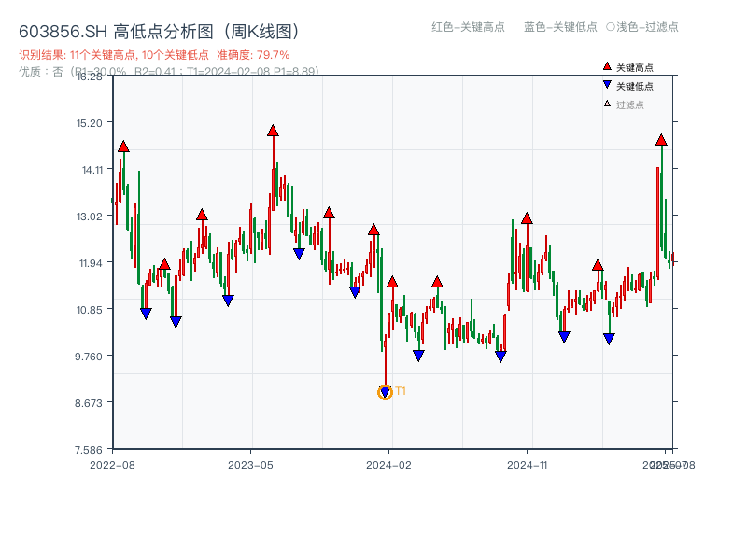
Task: Click the red high-point marker over the 2022-08 candles
Action: click(123, 147)
